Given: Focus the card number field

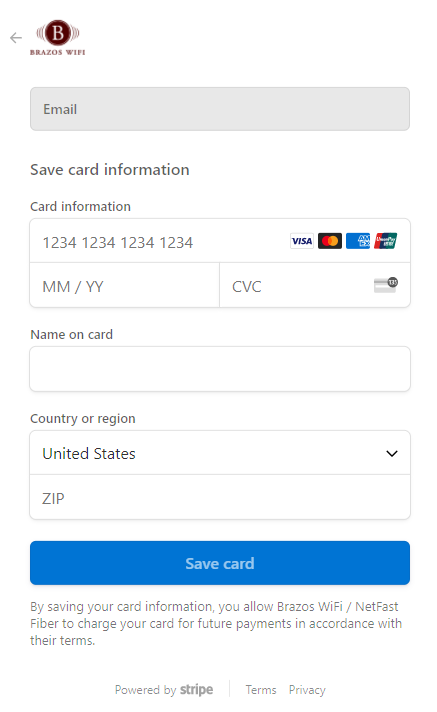Looking at the screenshot, I should coord(220,241).
